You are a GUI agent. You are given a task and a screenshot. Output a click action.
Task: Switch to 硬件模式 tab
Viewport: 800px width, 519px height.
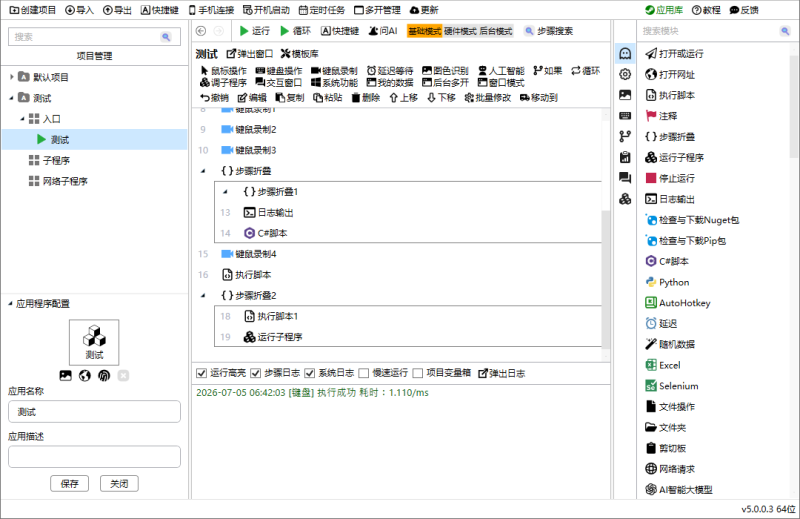click(460, 31)
